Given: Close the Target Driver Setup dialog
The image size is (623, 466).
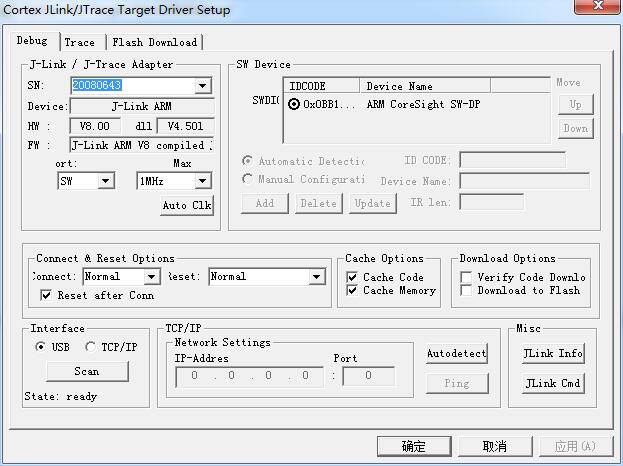Looking at the screenshot, I should 598,6.
